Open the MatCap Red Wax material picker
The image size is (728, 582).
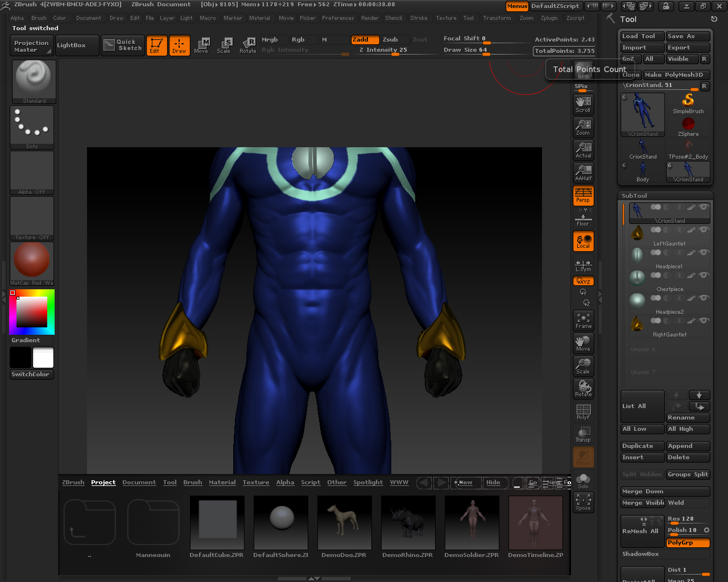(32, 264)
